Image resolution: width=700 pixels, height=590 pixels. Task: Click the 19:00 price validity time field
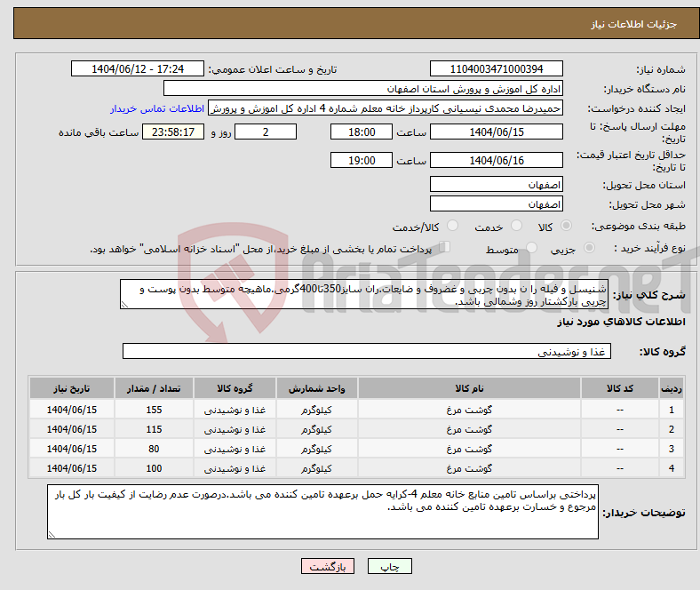(x=360, y=161)
